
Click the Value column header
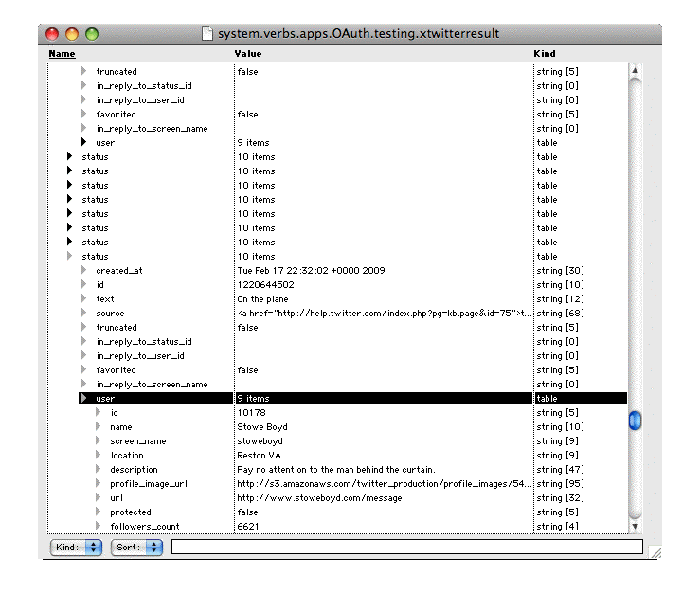click(x=248, y=54)
